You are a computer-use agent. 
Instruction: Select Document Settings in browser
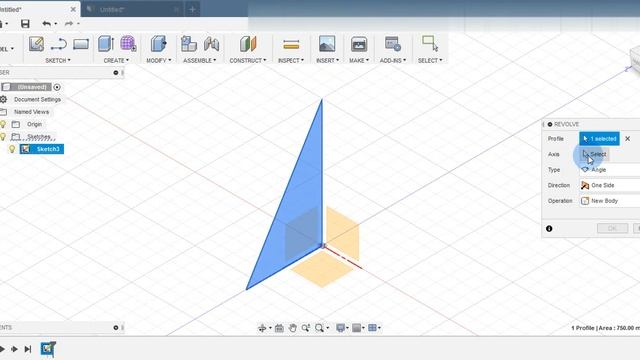pyautogui.click(x=37, y=99)
